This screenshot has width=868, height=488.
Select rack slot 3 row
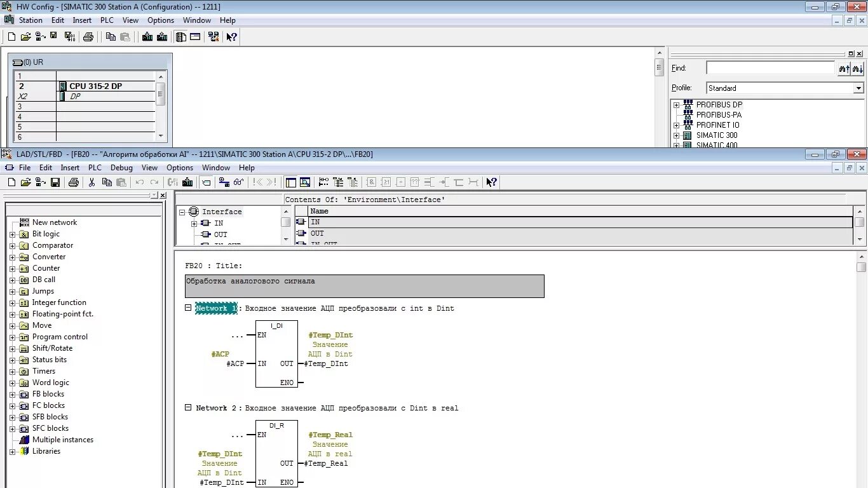pos(85,107)
